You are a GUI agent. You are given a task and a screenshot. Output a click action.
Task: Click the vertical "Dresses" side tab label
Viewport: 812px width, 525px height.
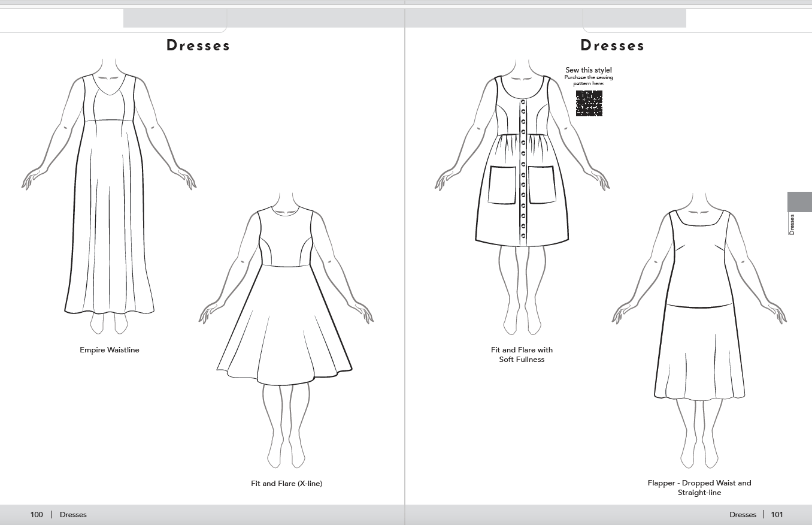click(792, 224)
